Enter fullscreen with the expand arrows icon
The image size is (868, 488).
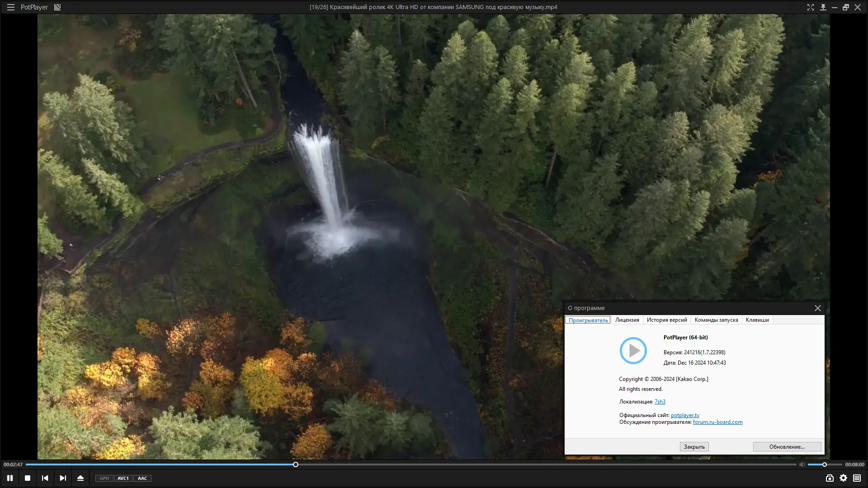(x=811, y=7)
